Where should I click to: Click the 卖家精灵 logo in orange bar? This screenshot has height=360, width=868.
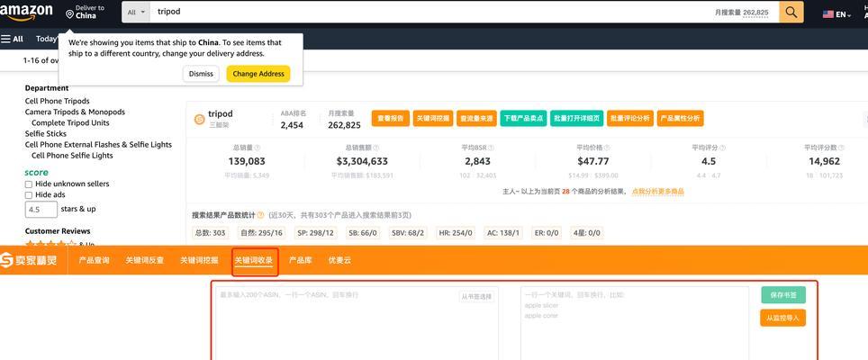pyautogui.click(x=29, y=260)
